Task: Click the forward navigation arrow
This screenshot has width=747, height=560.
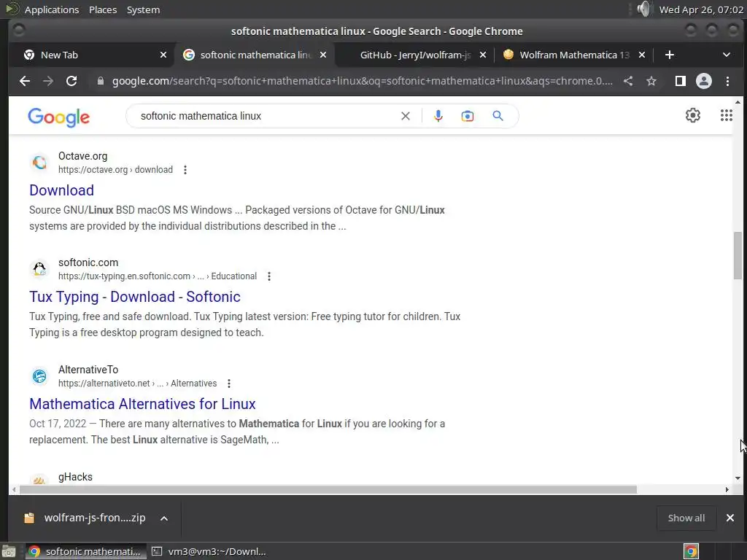Action: 48,81
